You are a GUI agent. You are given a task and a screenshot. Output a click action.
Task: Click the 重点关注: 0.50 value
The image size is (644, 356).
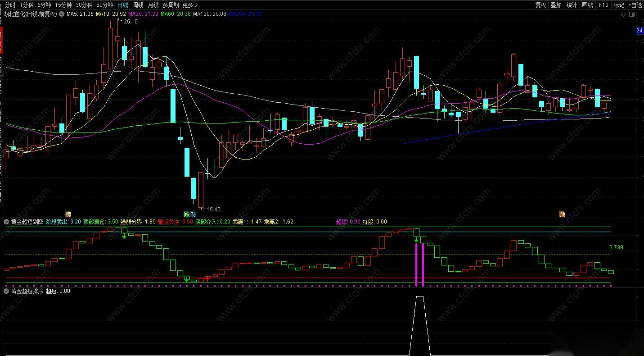coord(176,222)
